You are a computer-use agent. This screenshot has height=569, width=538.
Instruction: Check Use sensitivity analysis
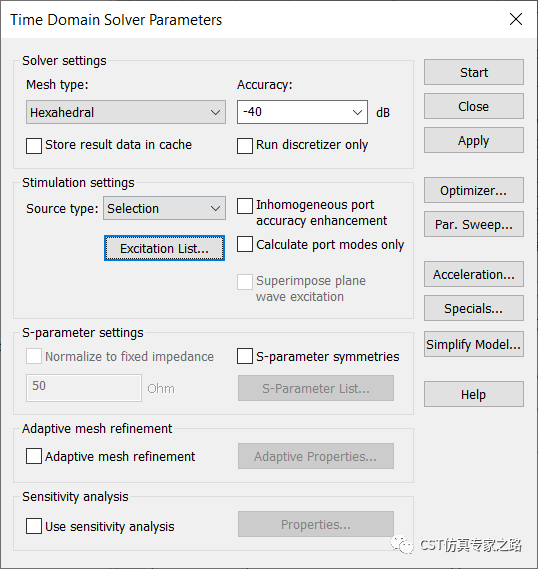[34, 526]
